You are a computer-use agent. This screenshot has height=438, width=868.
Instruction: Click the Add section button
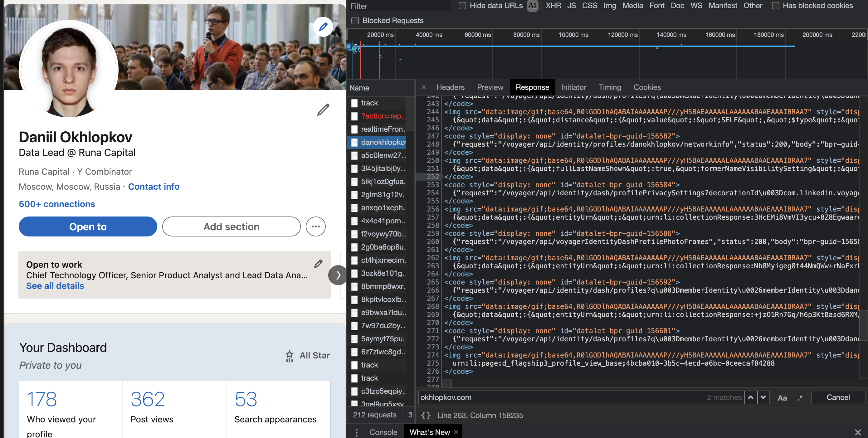pos(231,226)
